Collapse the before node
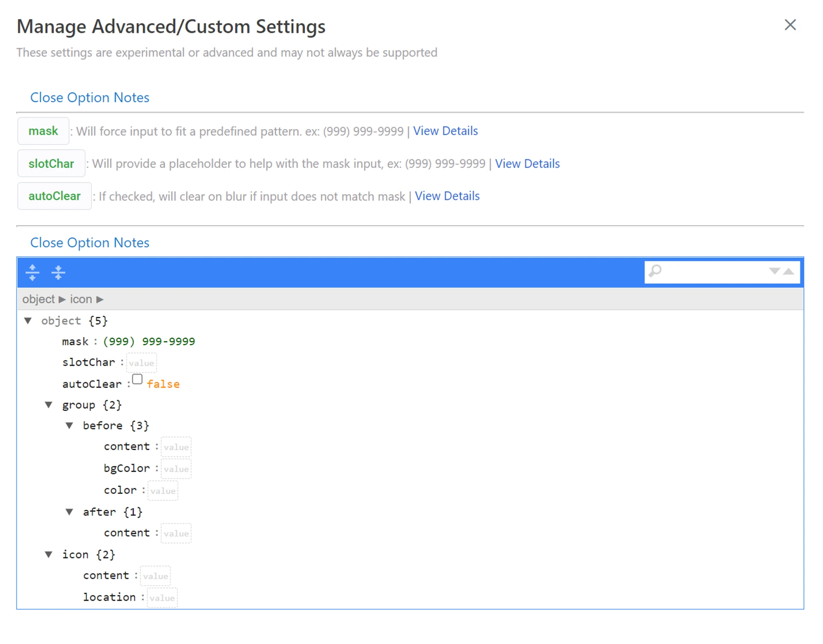 click(x=69, y=425)
